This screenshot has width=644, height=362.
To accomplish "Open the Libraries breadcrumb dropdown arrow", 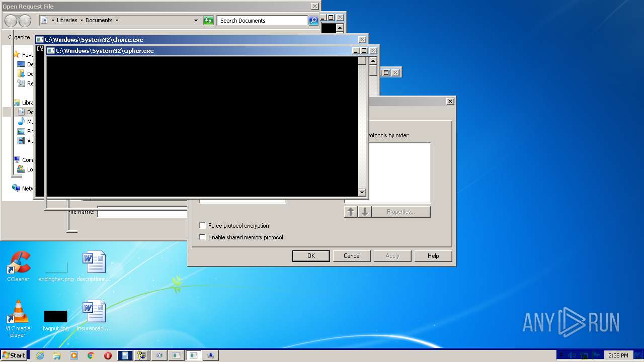I will coord(82,21).
